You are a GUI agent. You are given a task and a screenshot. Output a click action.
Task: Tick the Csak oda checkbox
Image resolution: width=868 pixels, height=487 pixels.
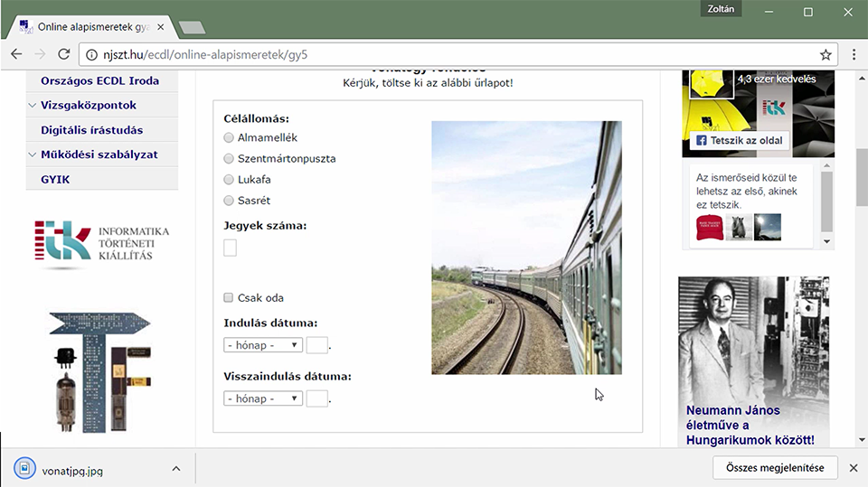tap(228, 298)
